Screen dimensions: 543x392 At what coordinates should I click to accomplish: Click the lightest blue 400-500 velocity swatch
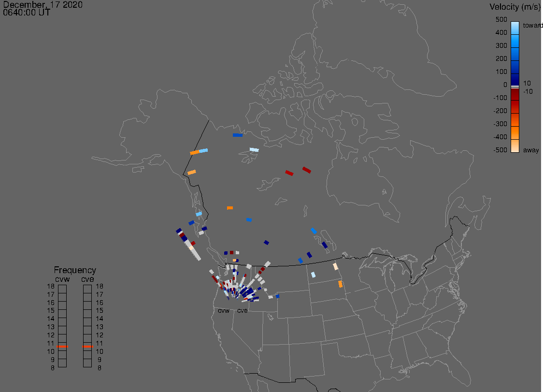[515, 28]
